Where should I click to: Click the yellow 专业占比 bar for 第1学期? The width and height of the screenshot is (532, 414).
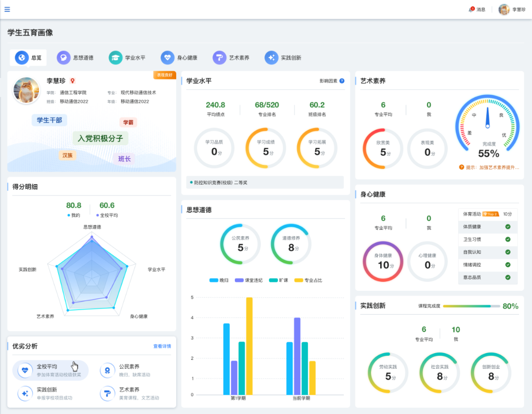249,346
